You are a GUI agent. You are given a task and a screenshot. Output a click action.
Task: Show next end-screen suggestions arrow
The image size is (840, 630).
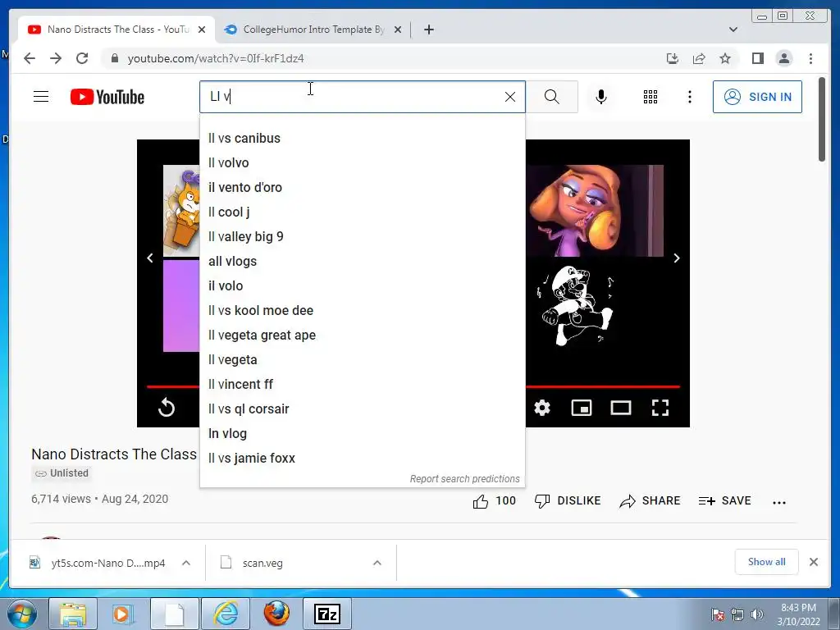[x=677, y=258]
